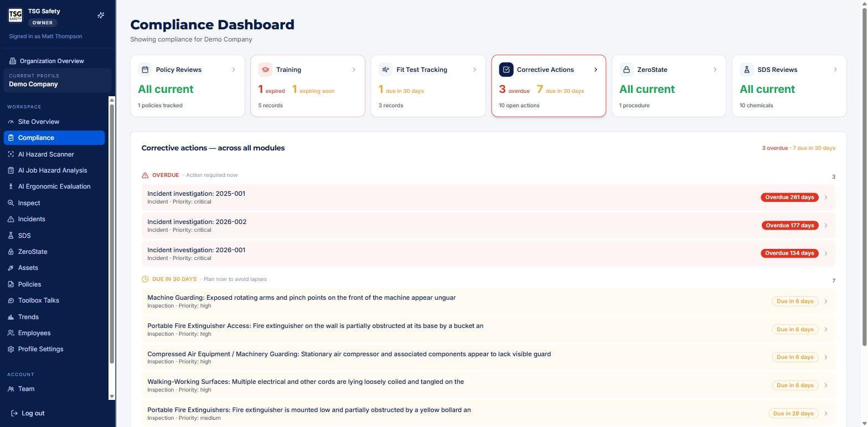Image resolution: width=868 pixels, height=427 pixels.
Task: Click the Trends chart icon
Action: (11, 317)
